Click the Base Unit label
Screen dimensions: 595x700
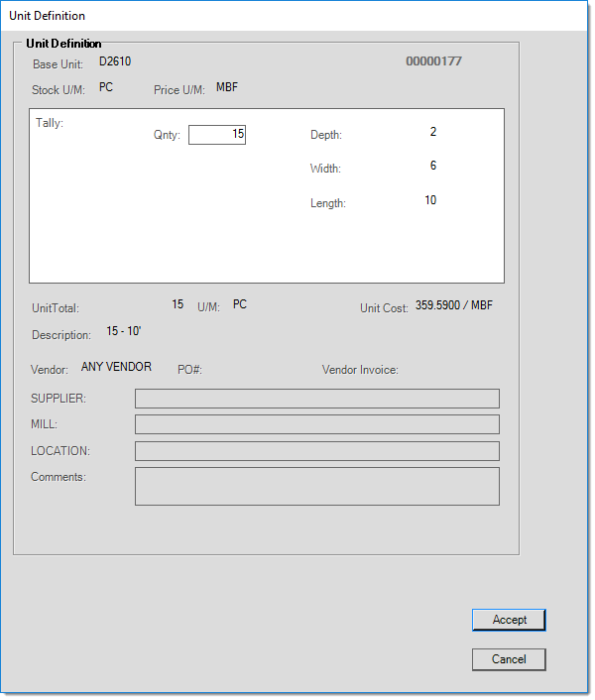point(59,64)
